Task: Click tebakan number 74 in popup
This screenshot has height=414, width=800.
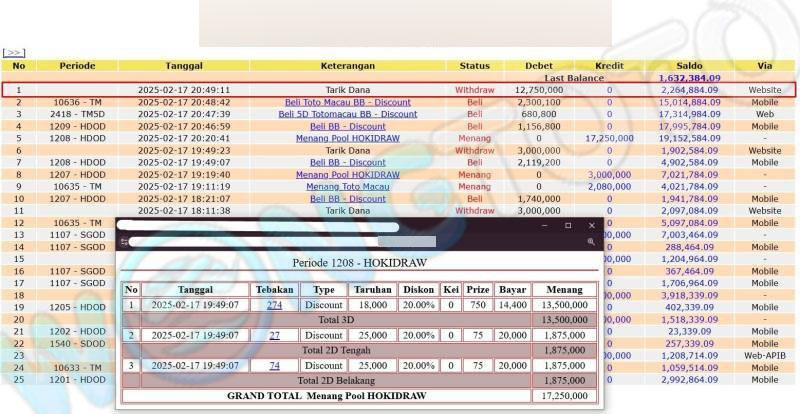Action: 274,366
